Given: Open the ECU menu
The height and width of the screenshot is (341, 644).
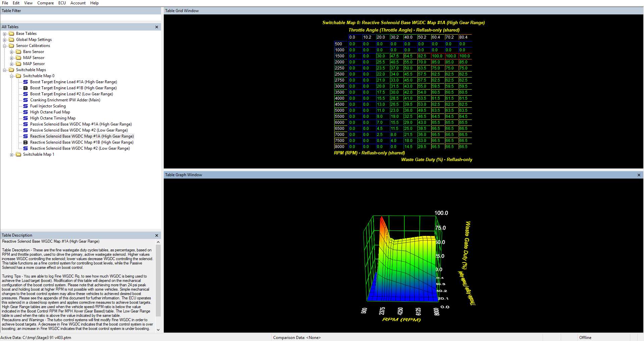Looking at the screenshot, I should click(62, 3).
